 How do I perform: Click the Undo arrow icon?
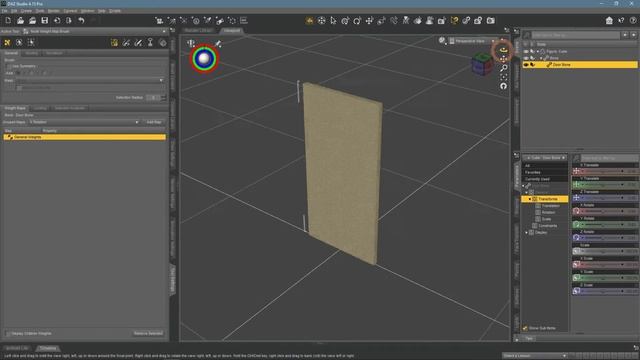[81, 20]
